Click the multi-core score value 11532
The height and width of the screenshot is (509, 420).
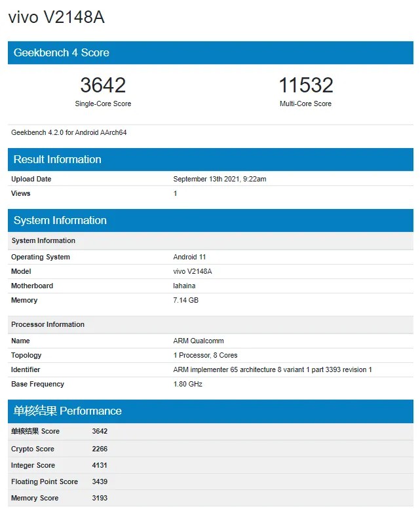point(305,85)
